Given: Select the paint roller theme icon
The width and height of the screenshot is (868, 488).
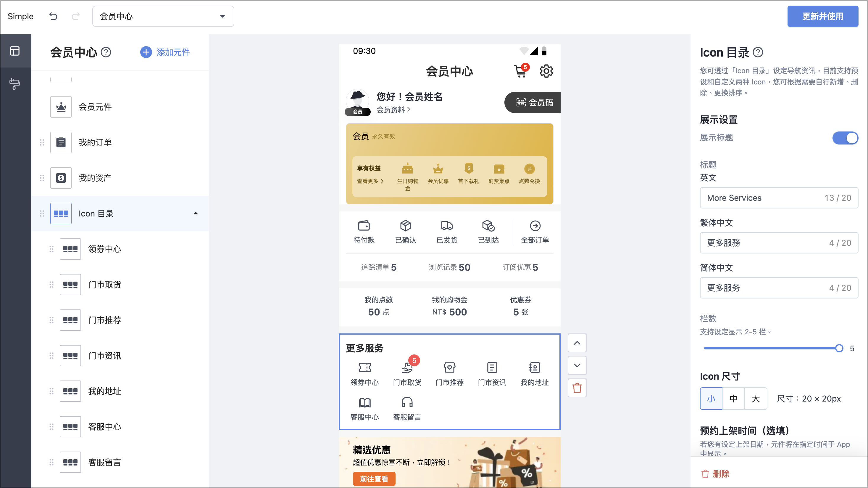Looking at the screenshot, I should coord(15,84).
